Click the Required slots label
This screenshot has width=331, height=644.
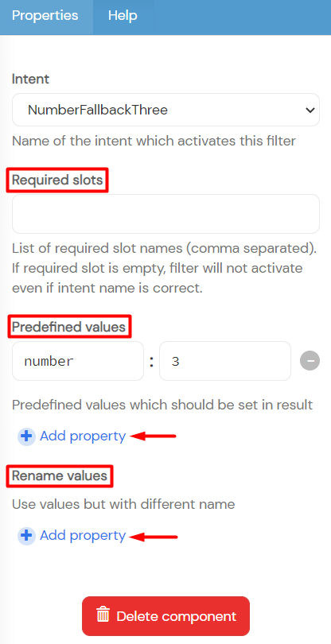pyautogui.click(x=57, y=180)
